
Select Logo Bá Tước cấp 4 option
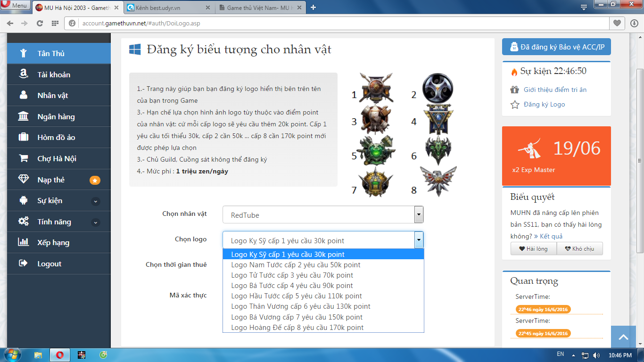point(323,286)
